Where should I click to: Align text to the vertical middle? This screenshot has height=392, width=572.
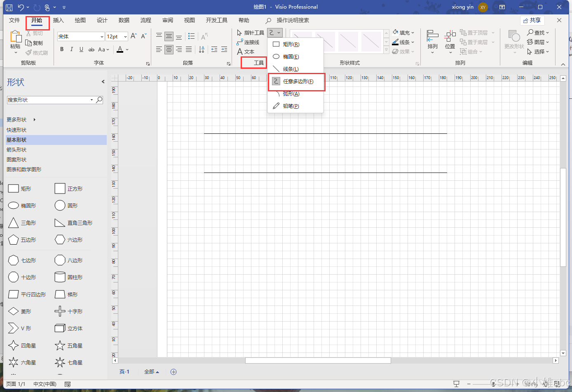(169, 36)
